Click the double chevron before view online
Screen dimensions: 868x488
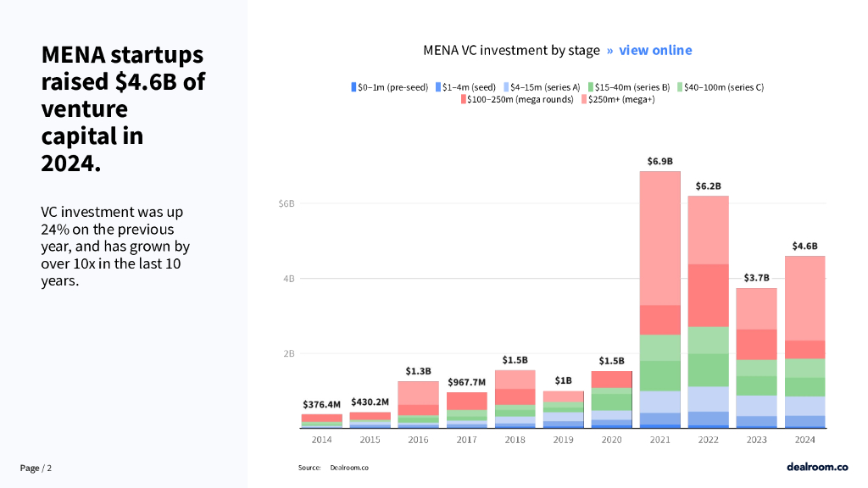tap(609, 51)
